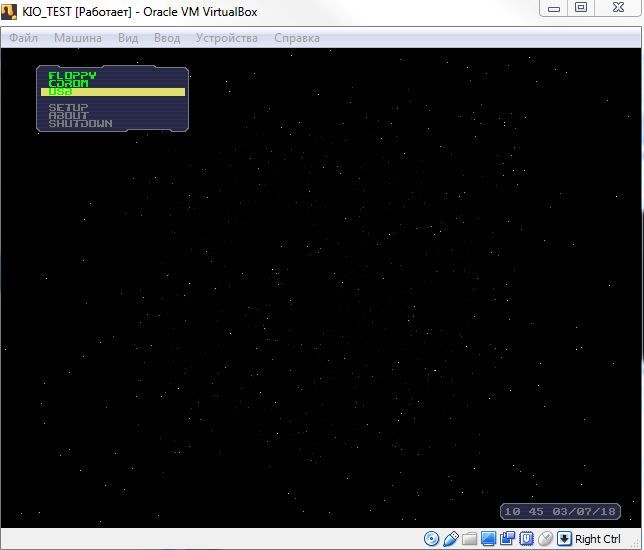Open the Ввод menu

(x=167, y=38)
